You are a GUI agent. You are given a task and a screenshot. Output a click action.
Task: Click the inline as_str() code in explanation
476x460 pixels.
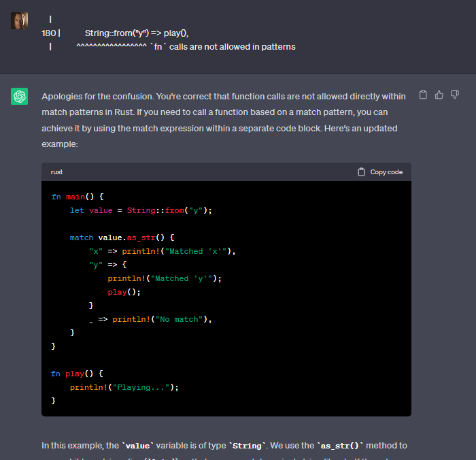click(340, 446)
